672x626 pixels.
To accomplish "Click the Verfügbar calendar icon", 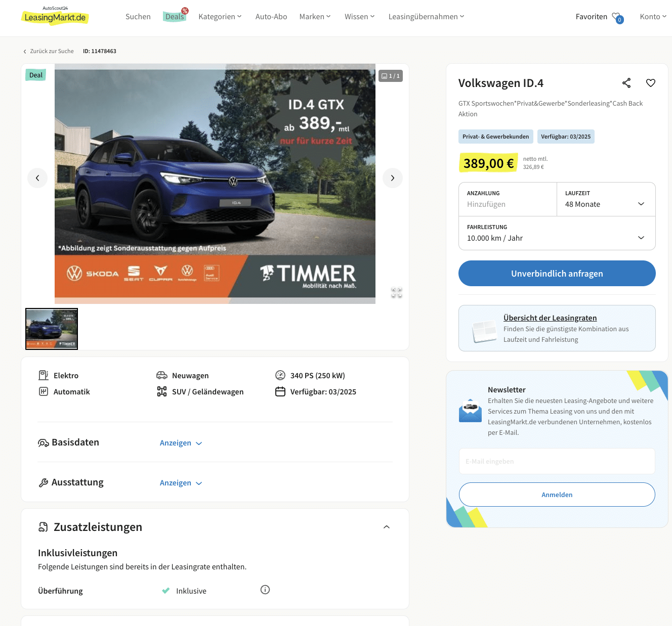I will pyautogui.click(x=280, y=391).
